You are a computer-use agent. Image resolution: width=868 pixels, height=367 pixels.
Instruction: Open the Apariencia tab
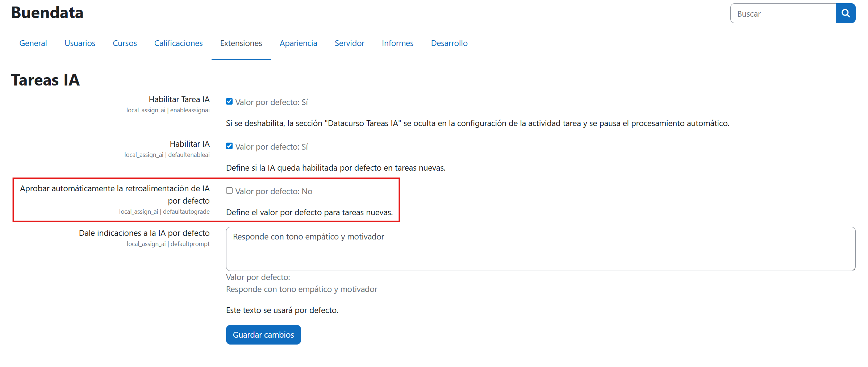point(298,43)
